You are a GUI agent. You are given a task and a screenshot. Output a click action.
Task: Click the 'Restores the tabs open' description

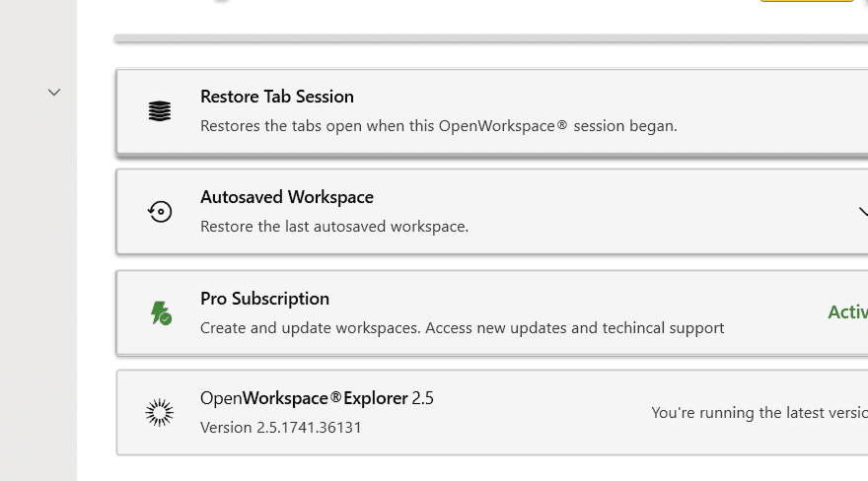point(438,126)
